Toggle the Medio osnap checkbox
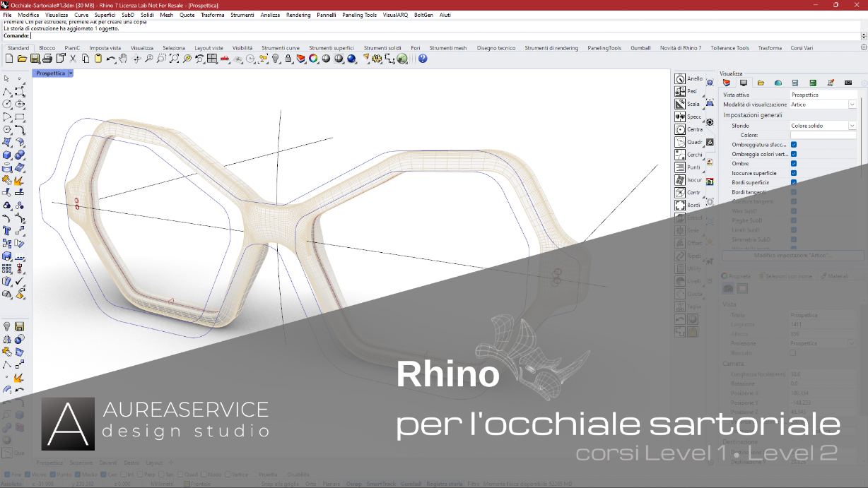This screenshot has width=868, height=488. (77, 475)
